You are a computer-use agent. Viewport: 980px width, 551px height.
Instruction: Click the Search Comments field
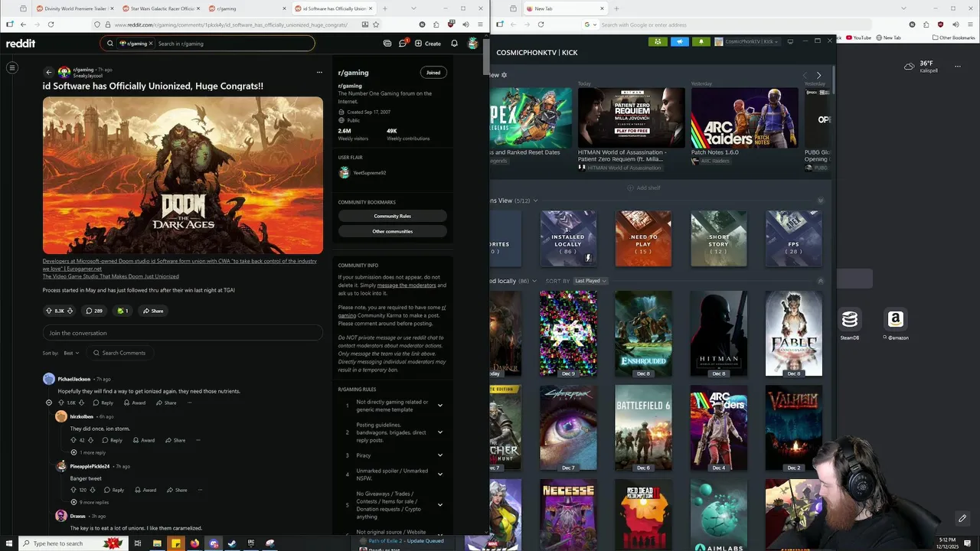(x=121, y=353)
